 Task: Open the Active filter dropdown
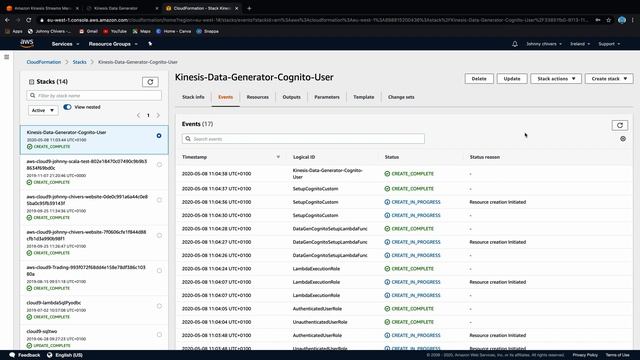[x=43, y=110]
